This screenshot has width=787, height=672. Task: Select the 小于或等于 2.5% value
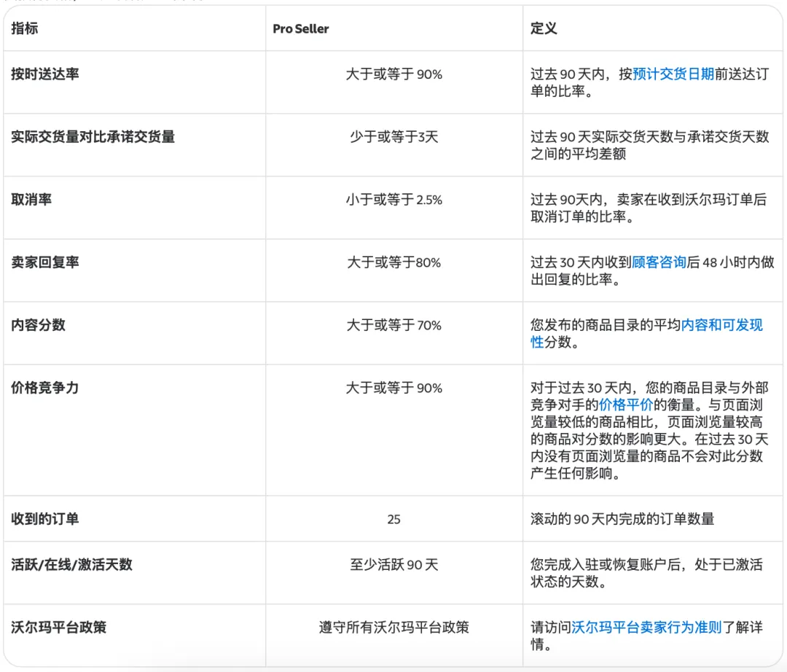(x=394, y=200)
